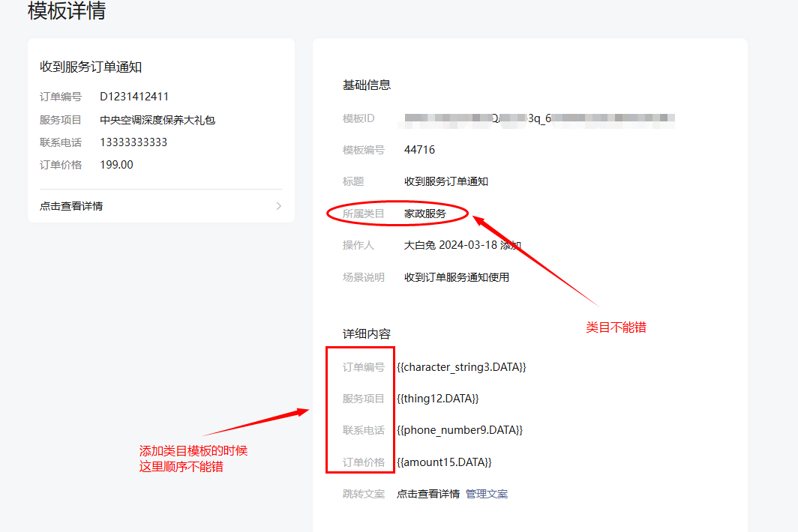Select the 模板详情 page heading
This screenshot has height=532, width=798.
click(x=67, y=10)
